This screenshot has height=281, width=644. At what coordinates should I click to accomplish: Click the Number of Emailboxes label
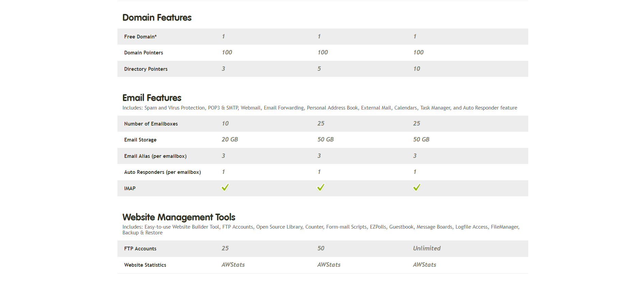pos(151,124)
